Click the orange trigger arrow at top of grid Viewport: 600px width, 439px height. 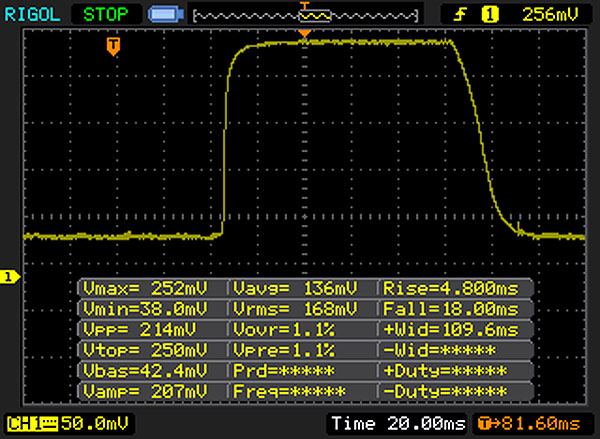tap(304, 34)
